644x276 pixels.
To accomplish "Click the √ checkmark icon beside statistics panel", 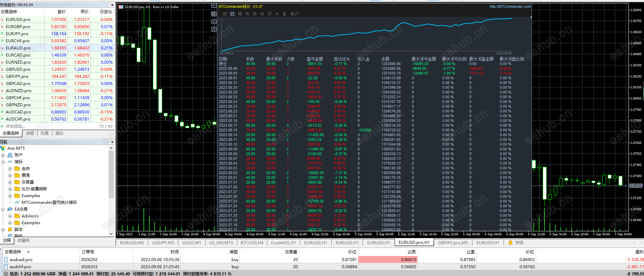I will [x=214, y=22].
